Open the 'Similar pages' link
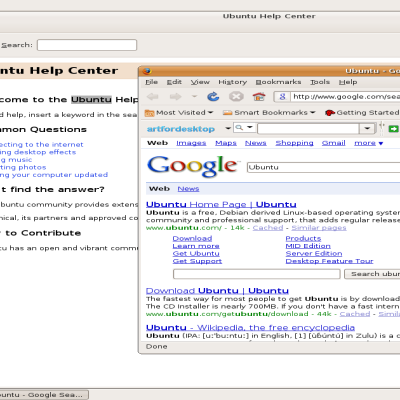400x400 pixels. click(319, 228)
